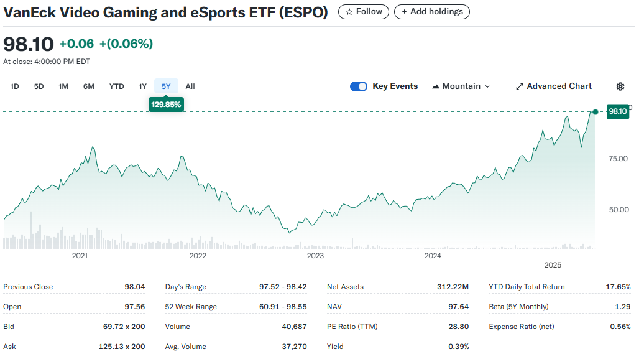The width and height of the screenshot is (644, 354).
Task: Select the 1D time range
Action: coord(15,86)
